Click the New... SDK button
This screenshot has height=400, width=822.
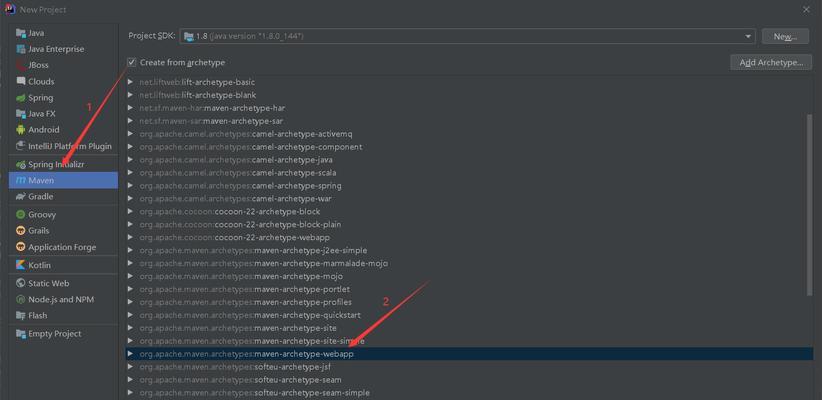[785, 36]
